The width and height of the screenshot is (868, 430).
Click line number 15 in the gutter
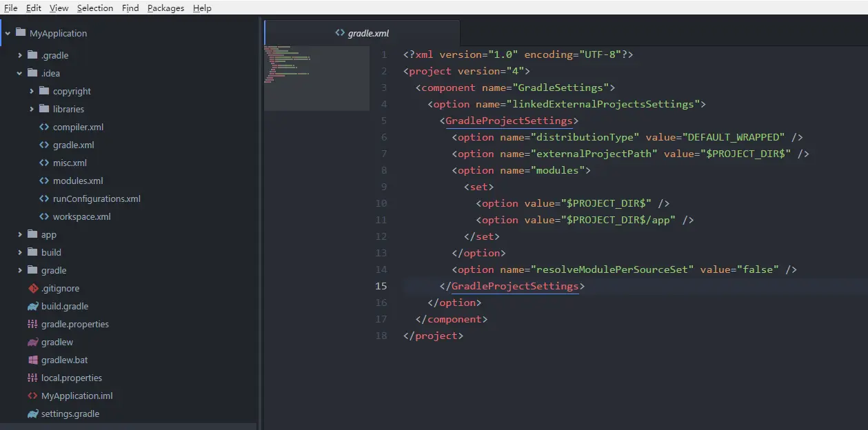381,286
